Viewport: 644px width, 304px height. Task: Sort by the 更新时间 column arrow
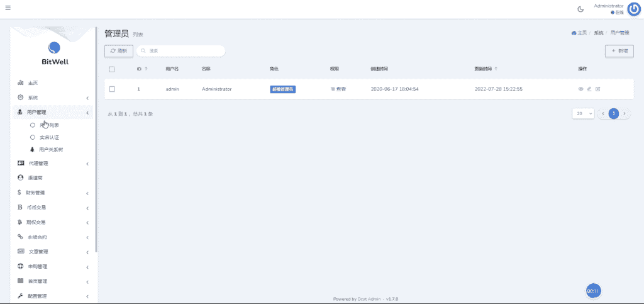tap(496, 69)
